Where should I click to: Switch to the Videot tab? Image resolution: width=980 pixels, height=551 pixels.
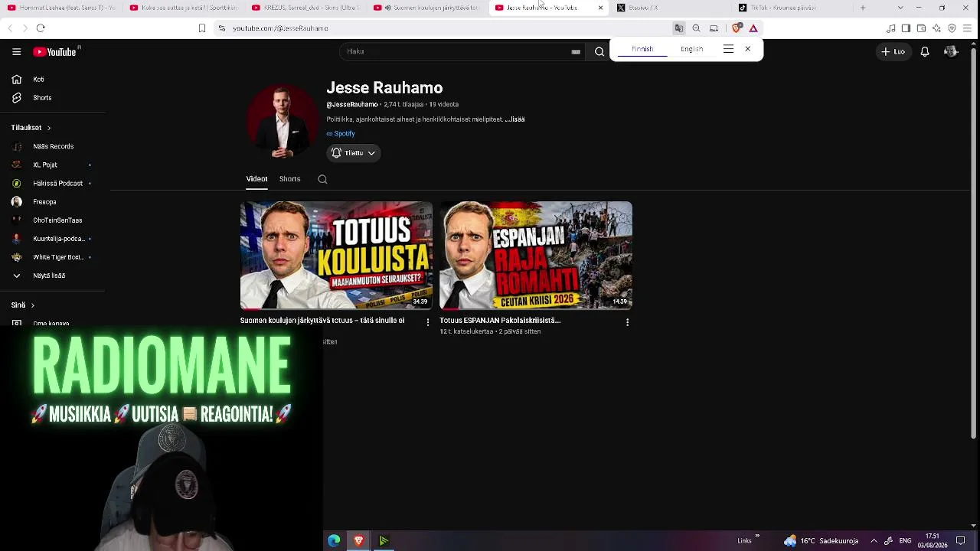point(256,179)
